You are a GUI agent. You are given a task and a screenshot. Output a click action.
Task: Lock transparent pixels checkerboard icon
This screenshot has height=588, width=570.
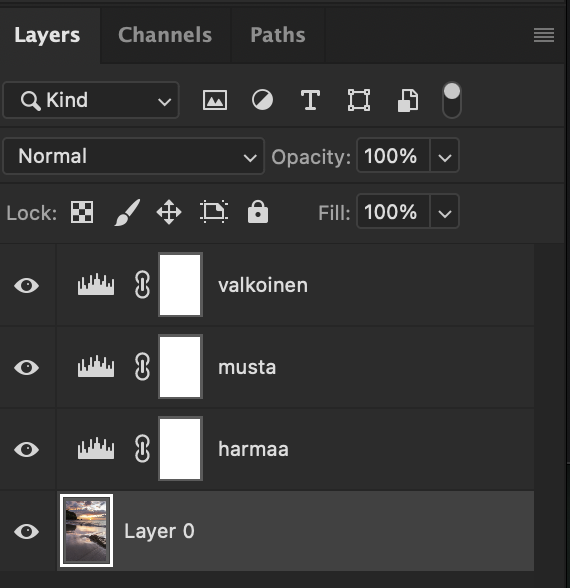[82, 212]
